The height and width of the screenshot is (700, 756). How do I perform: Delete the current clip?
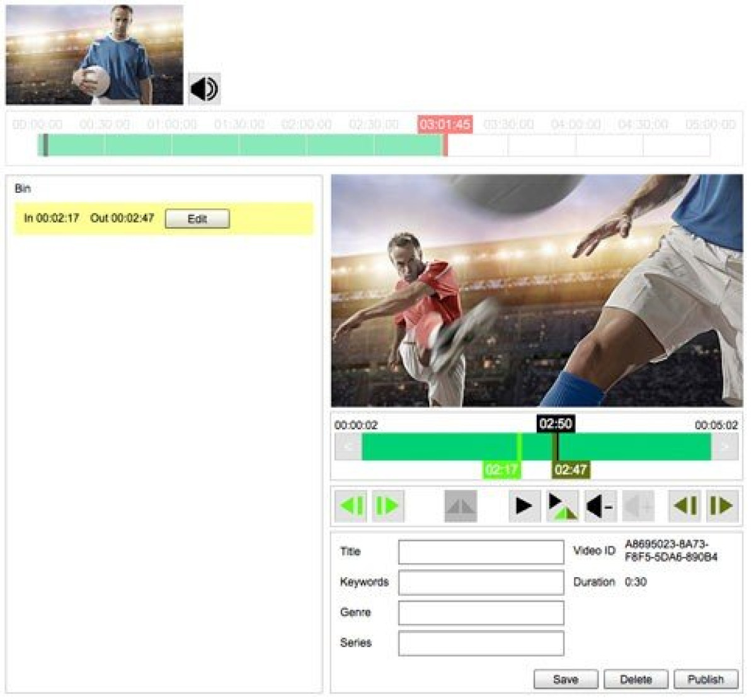pos(635,679)
